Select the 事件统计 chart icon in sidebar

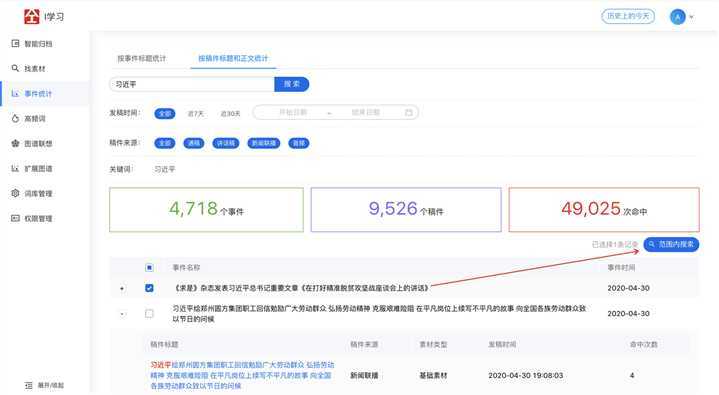[x=15, y=94]
